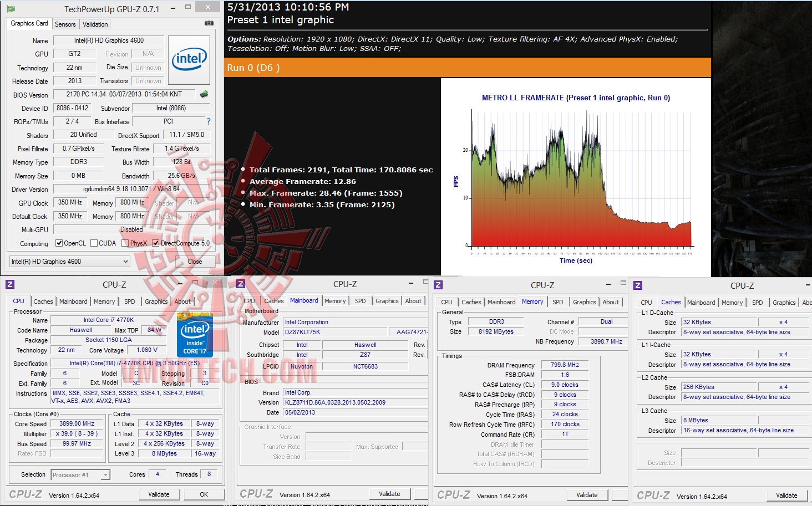The height and width of the screenshot is (506, 812).
Task: Click the Z icon of the Caches CPU-Z window
Action: click(x=637, y=285)
